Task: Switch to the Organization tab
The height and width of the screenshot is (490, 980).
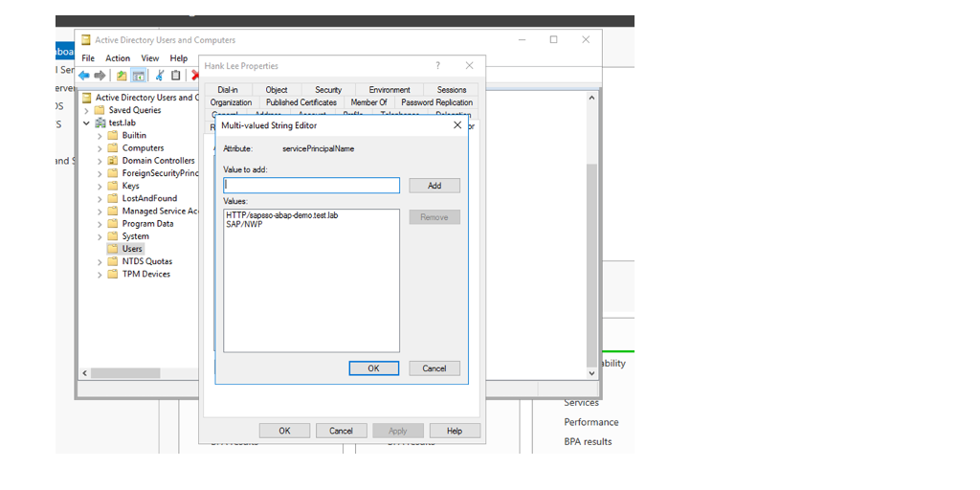Action: [x=232, y=102]
